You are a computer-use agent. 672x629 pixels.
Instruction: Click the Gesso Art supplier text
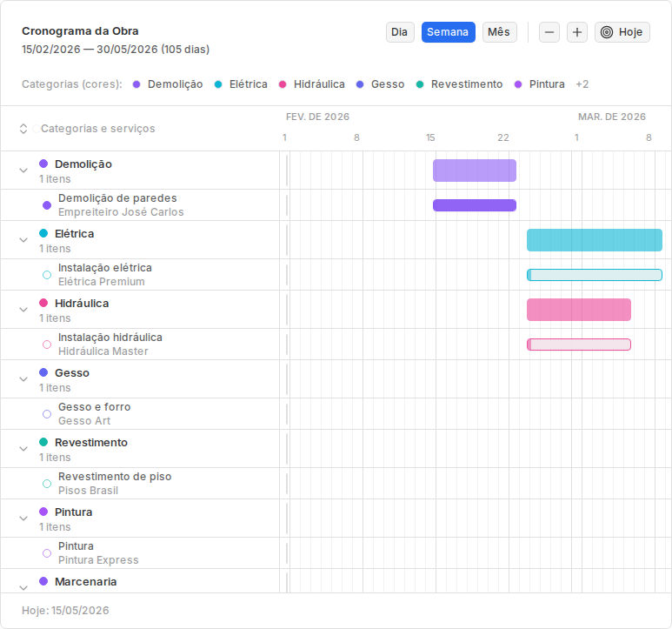[84, 421]
